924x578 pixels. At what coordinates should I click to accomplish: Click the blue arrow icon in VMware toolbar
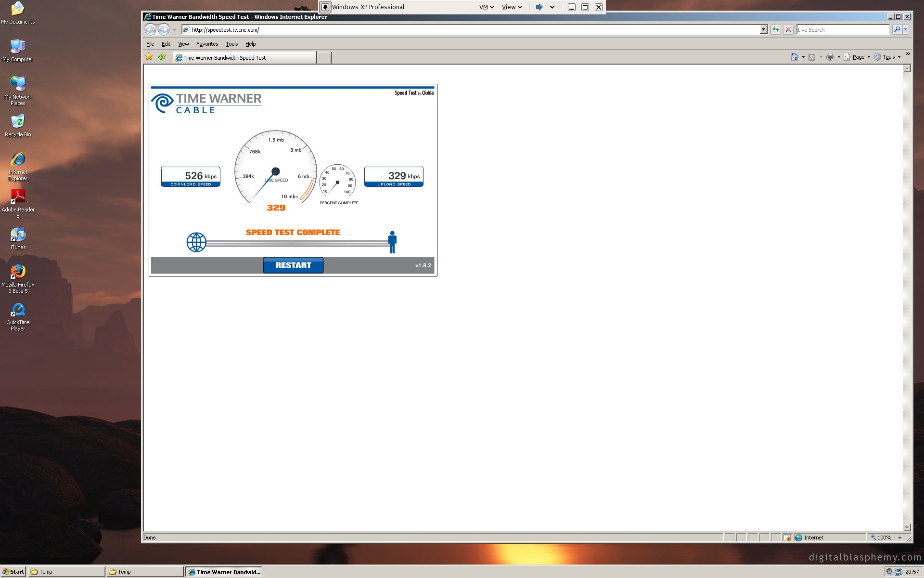(x=539, y=7)
